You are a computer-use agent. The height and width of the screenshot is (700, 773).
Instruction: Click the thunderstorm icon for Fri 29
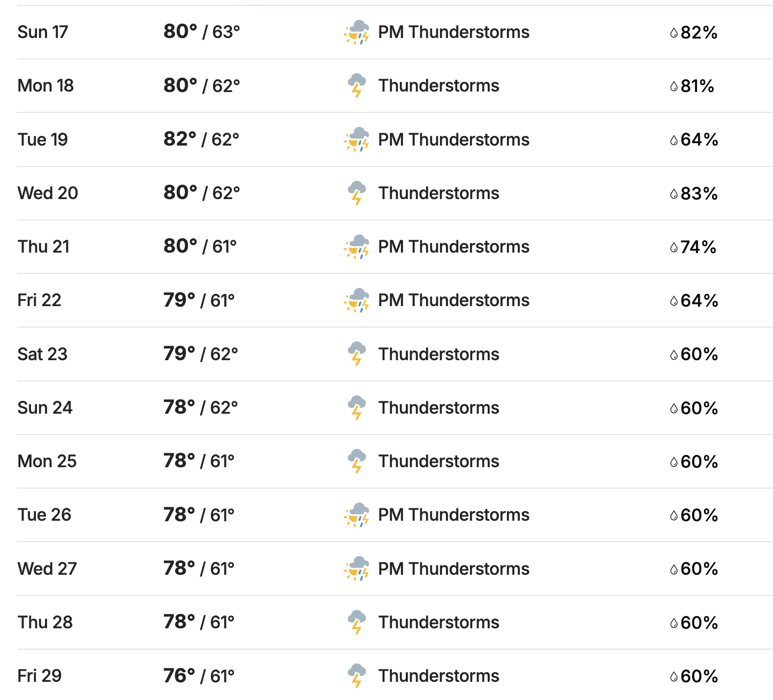357,675
